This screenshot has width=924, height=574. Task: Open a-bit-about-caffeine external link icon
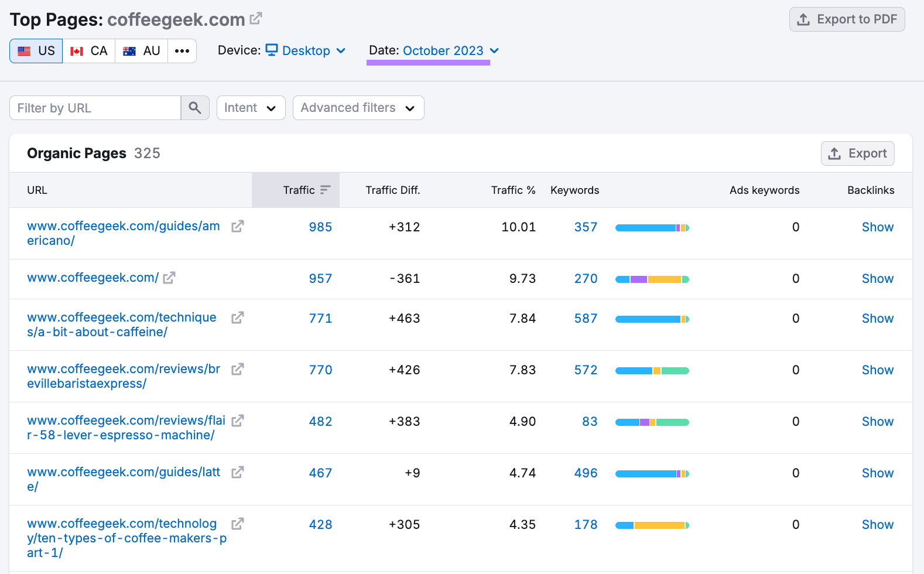click(237, 318)
